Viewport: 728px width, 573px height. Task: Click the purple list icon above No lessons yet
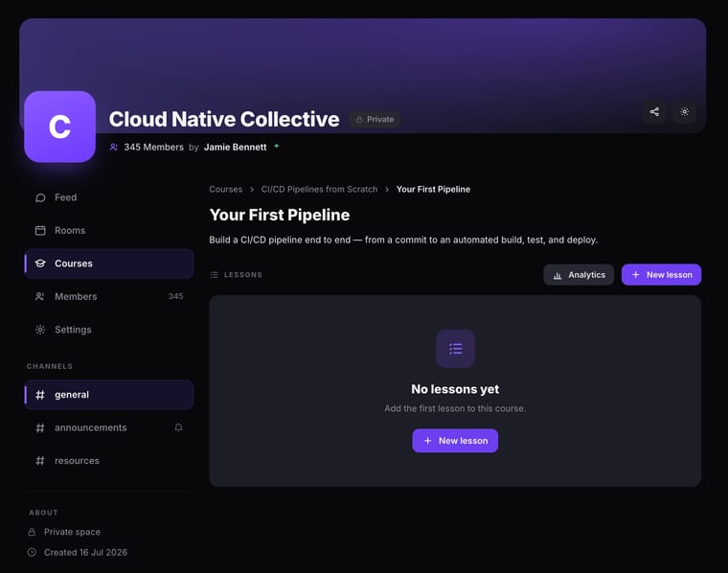455,349
